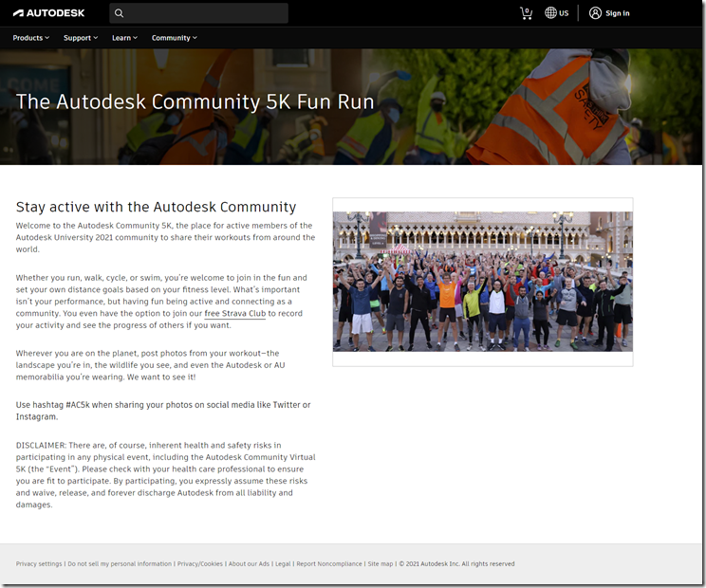Viewport: 706px width, 588px height.
Task: Click 'The Autodesk Community 5K Fun Run' heading
Action: pos(195,101)
